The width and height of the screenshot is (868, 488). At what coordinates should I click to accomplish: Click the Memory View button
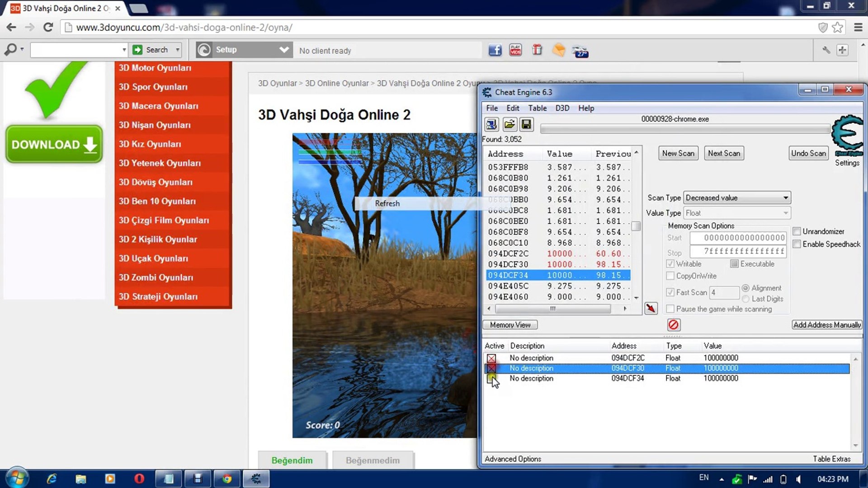click(510, 325)
